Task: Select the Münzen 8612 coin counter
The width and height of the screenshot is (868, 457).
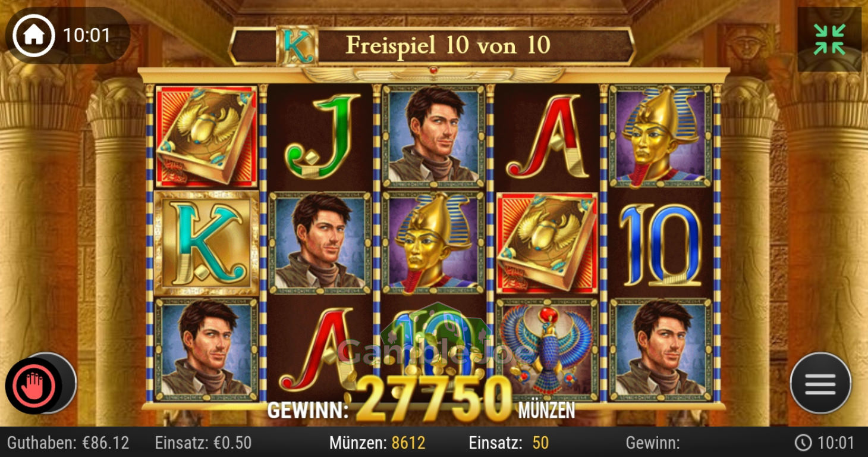Action: pos(378,443)
